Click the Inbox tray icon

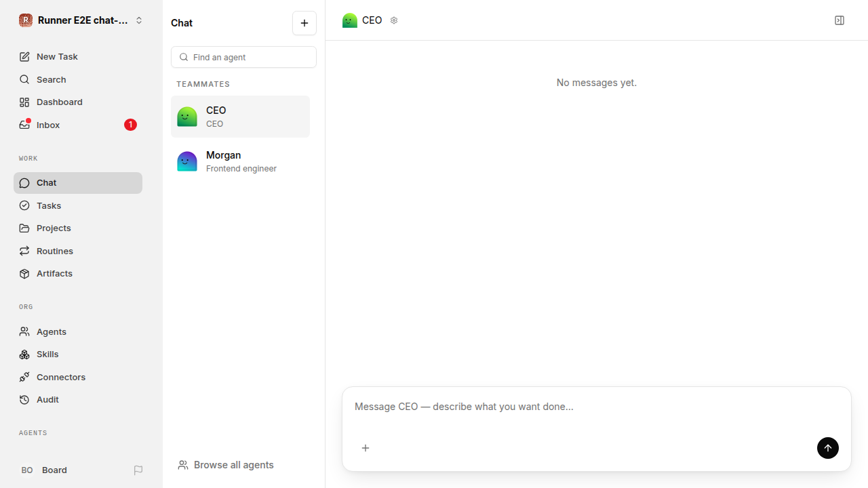pos(24,125)
